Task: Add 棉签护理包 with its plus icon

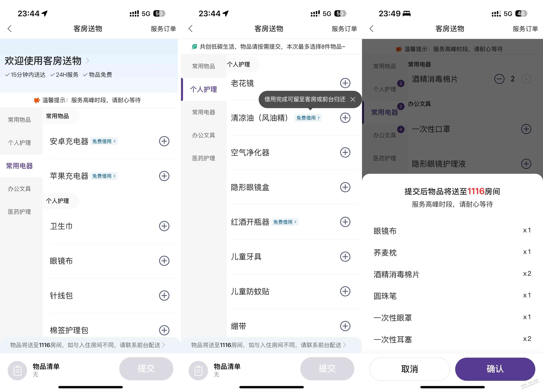Action: tap(164, 330)
